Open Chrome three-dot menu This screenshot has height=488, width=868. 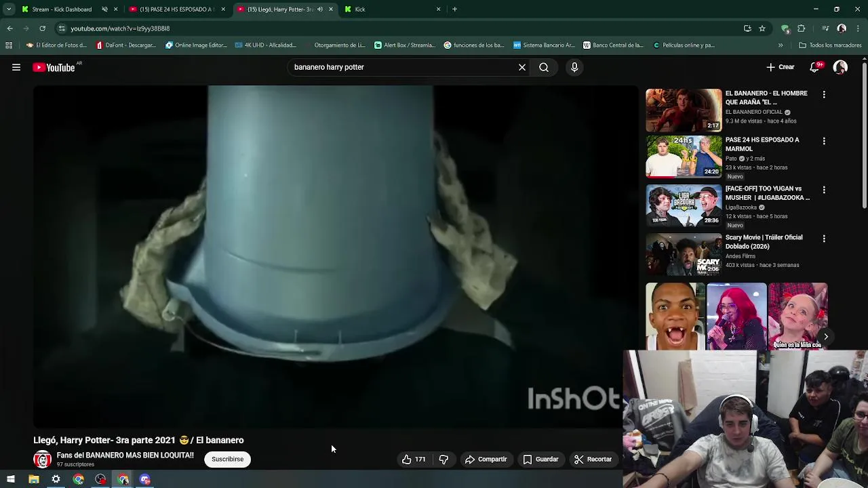858,28
